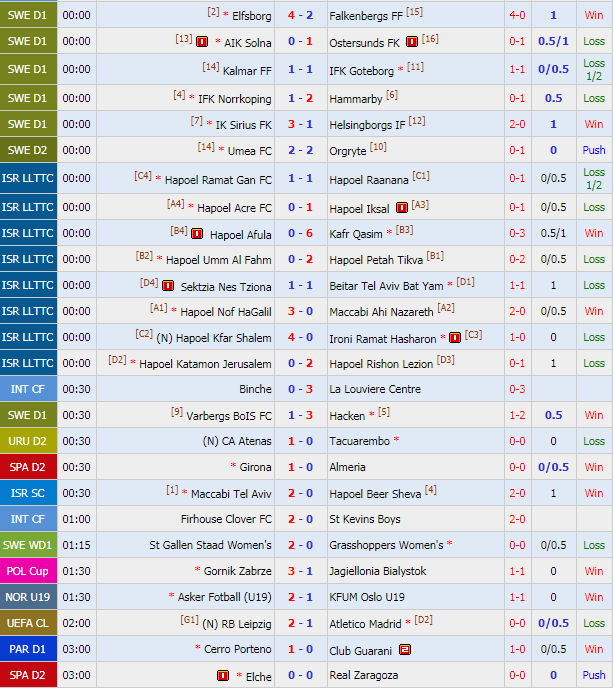Click the 4 - 2 score in Elfsborg row

coord(300,15)
